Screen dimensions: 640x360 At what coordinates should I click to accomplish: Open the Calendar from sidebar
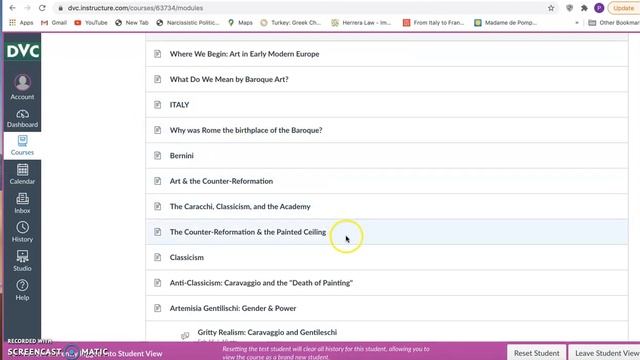(x=22, y=174)
